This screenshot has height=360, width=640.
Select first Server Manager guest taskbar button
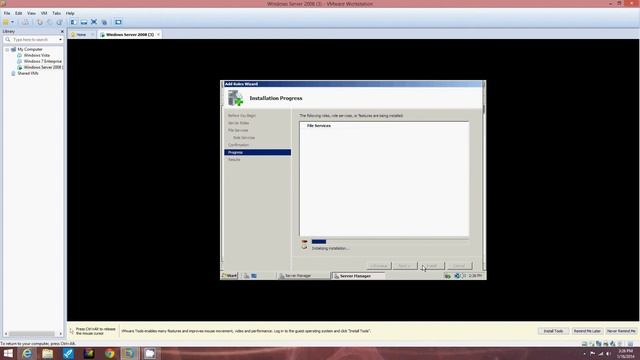point(304,276)
